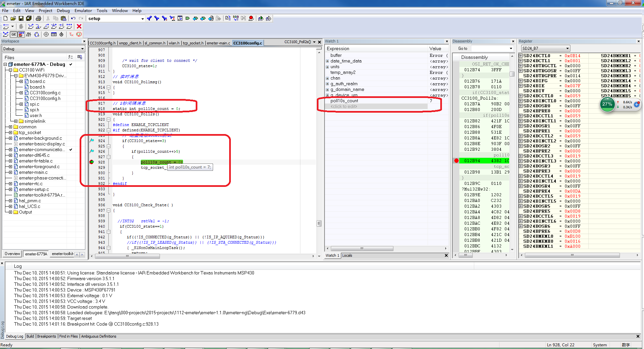
Task: Click the editor vertical scrollbar thumb
Action: tap(319, 223)
